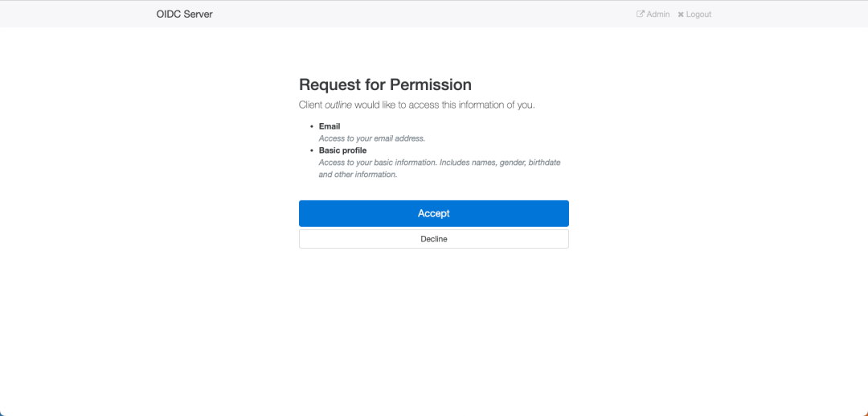Viewport: 868px width, 416px height.
Task: Click the external-link icon beside Admin
Action: pos(641,14)
